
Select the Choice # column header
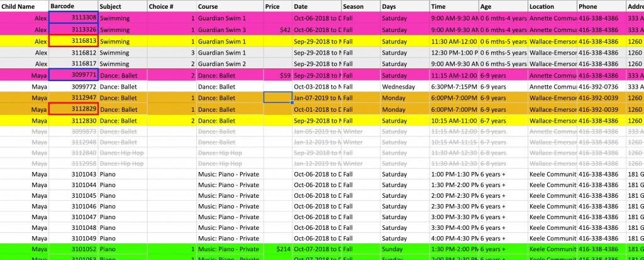click(171, 6)
